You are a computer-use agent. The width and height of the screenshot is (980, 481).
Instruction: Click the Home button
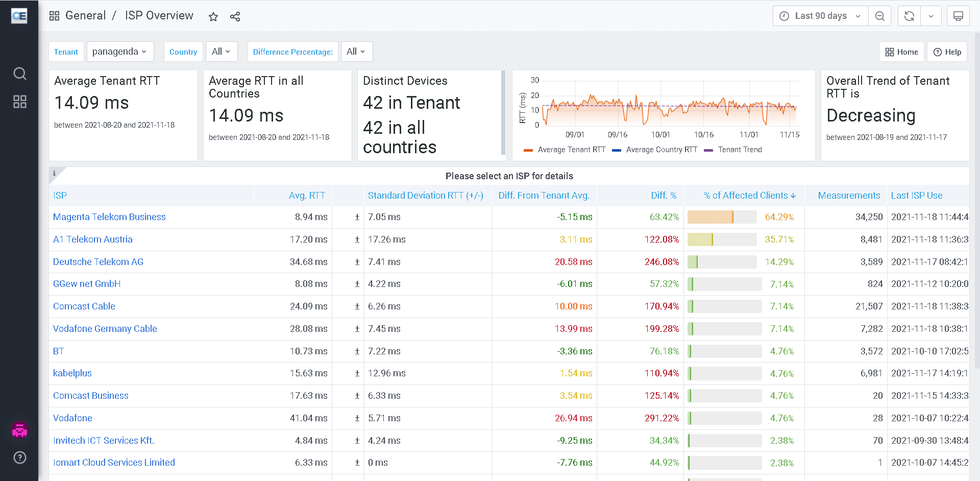pos(901,52)
